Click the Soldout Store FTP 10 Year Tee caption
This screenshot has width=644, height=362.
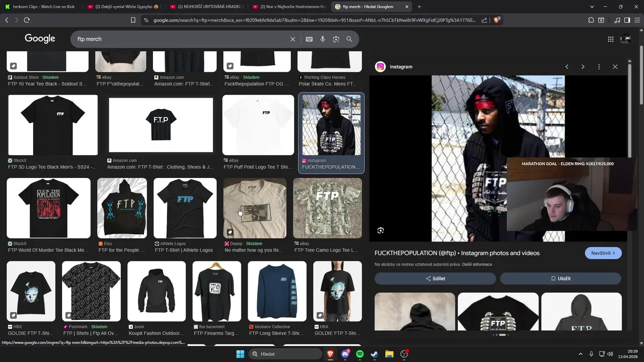tap(47, 84)
